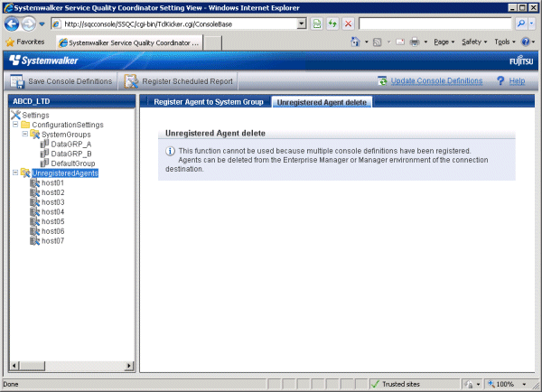The width and height of the screenshot is (542, 392).
Task: Open the Tools menu
Action: 505,42
